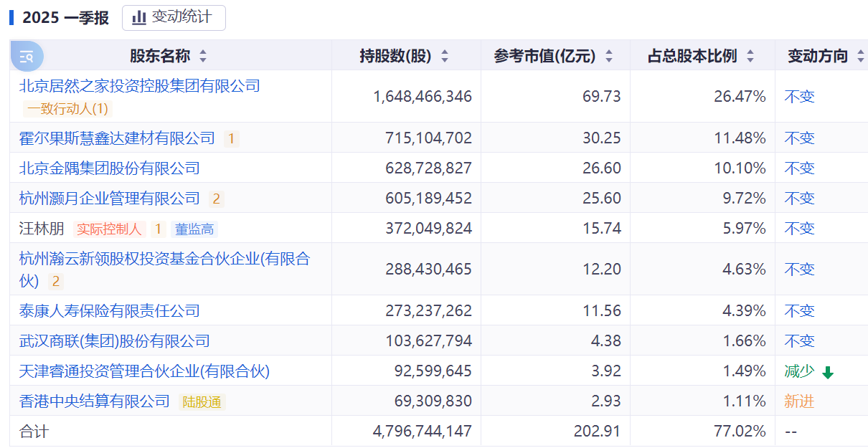Select share count 1,648,466,346

[x=423, y=96]
